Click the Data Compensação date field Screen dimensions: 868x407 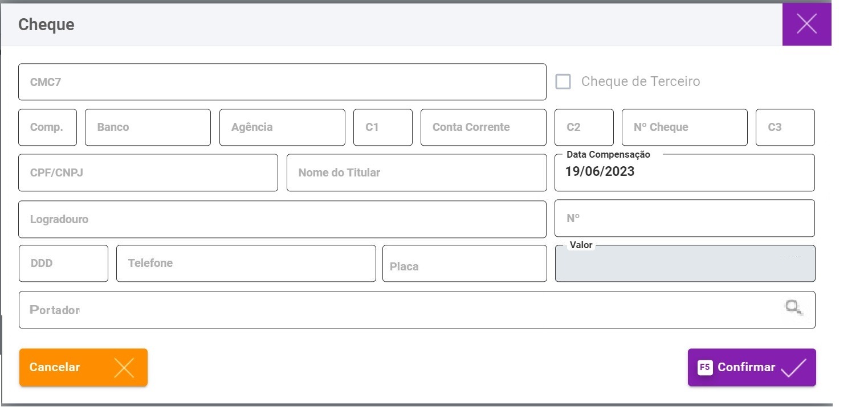pos(684,172)
